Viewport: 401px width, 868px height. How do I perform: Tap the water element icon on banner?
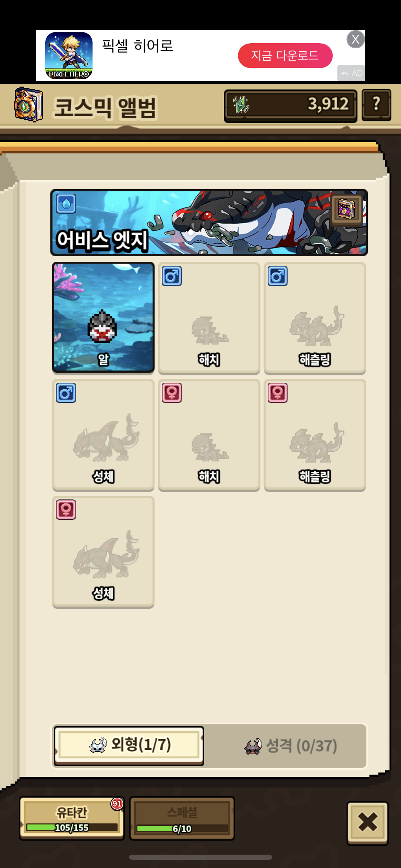coord(66,204)
